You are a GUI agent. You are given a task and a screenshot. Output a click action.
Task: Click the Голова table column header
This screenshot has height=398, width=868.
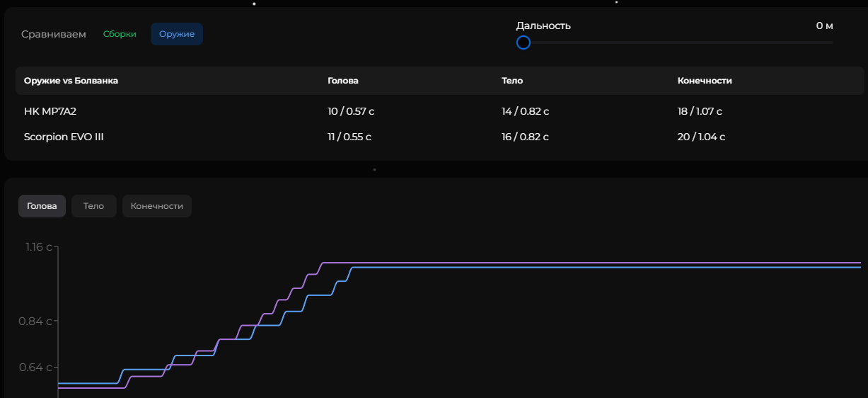pyautogui.click(x=343, y=81)
